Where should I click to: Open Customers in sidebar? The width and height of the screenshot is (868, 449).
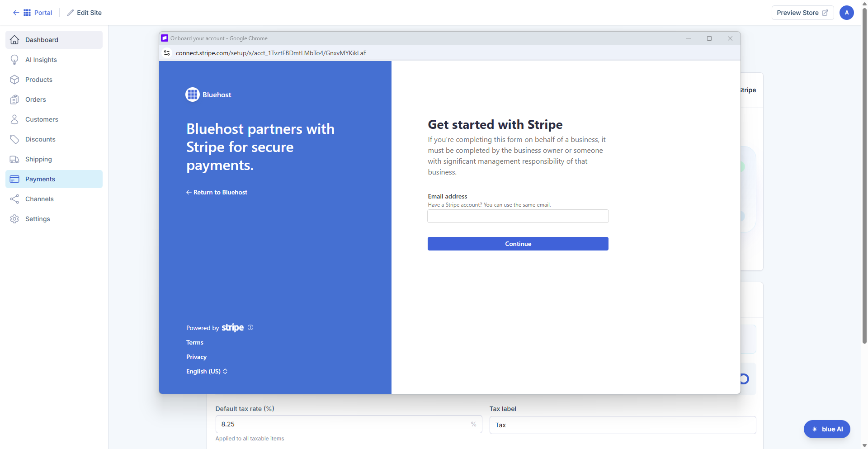(x=54, y=119)
